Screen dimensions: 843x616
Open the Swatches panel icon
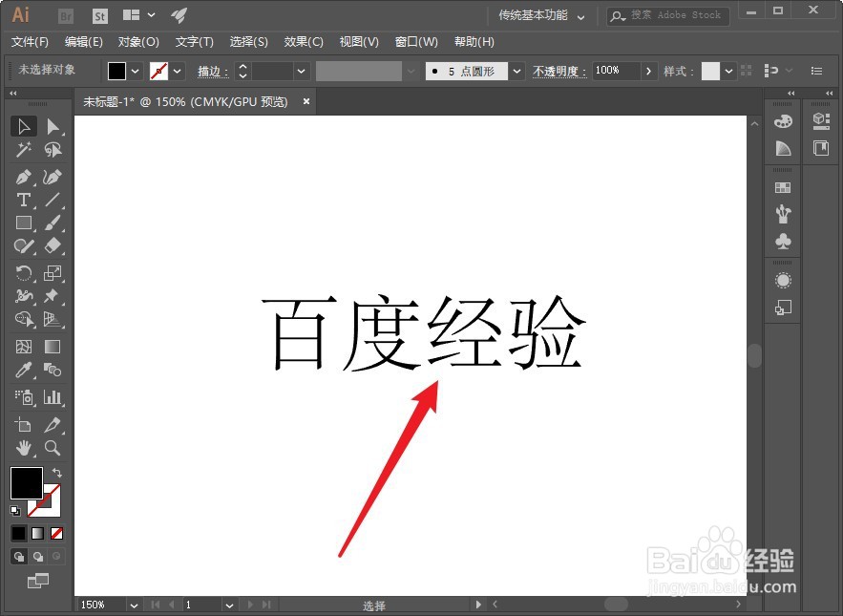coord(783,188)
